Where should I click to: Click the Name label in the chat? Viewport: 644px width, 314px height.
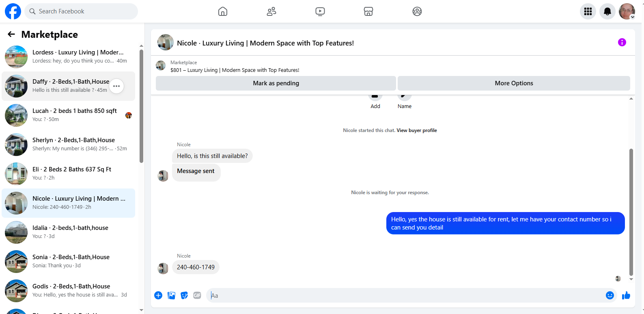point(405,106)
